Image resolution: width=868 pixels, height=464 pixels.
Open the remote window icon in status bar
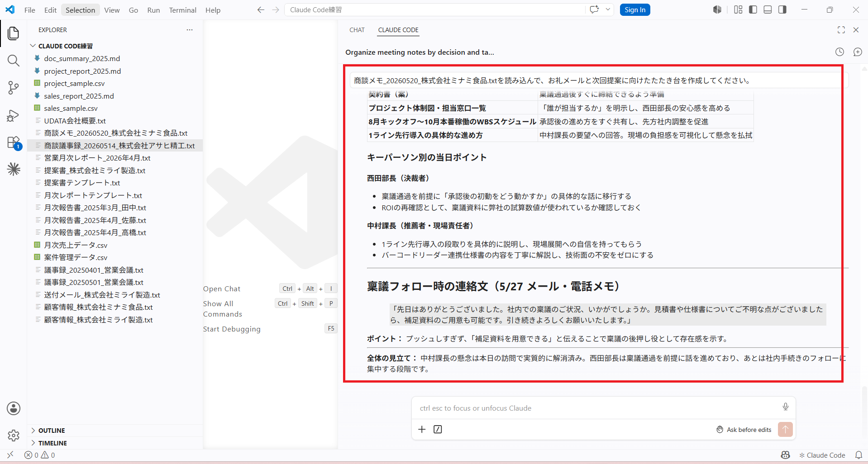tap(10, 455)
